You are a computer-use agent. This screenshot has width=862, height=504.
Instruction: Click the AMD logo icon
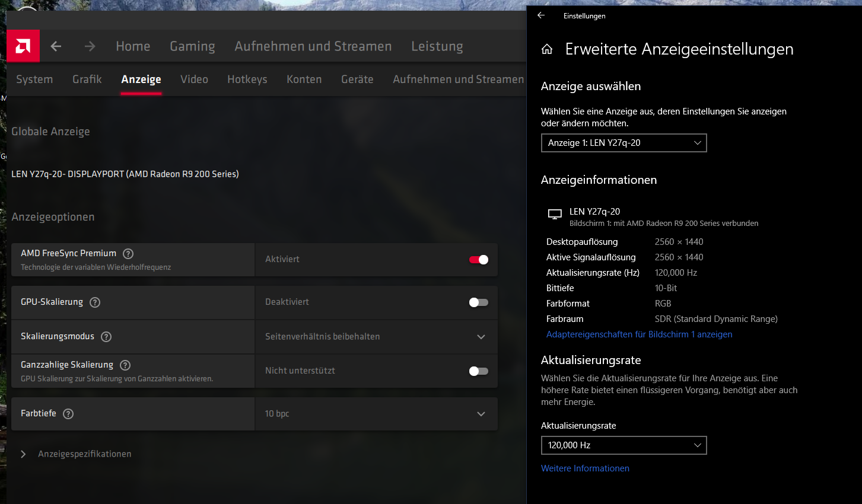tap(23, 46)
